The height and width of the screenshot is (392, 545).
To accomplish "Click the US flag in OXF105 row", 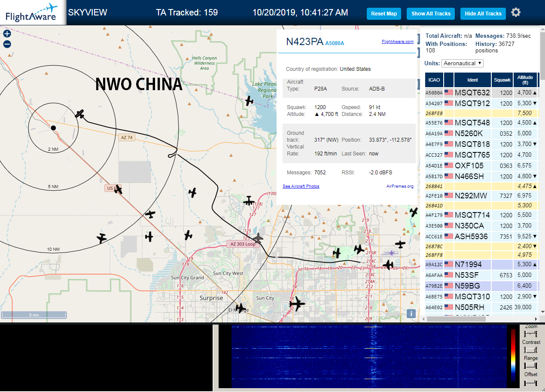I will point(449,166).
